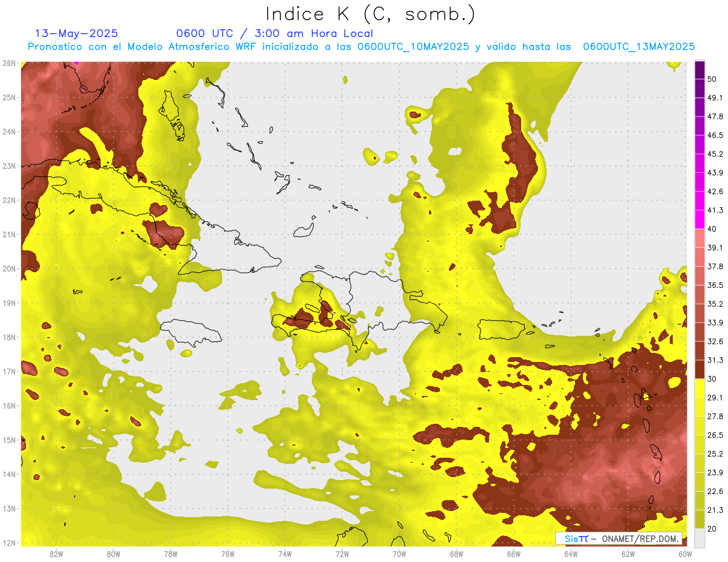The image size is (728, 562).
Task: Pick the gray swatch below 20
Action: [699, 537]
